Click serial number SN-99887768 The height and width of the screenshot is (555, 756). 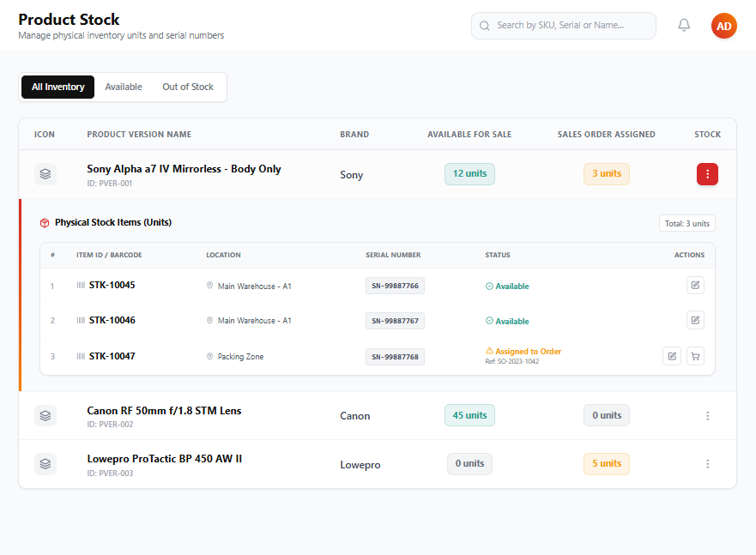(395, 357)
